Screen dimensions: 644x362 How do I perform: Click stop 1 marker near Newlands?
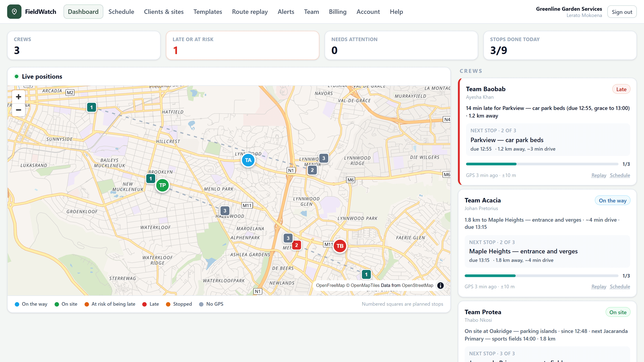366,274
